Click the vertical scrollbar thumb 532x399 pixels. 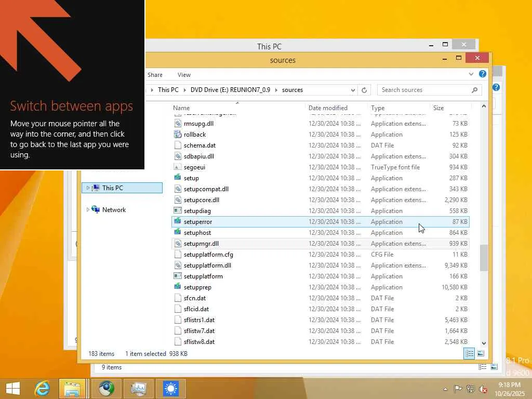484,258
